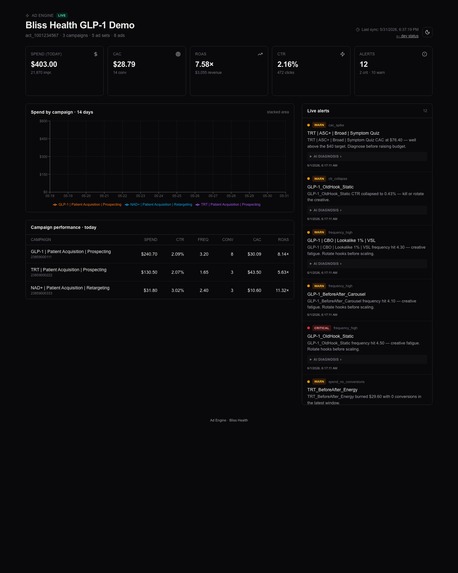Click the green LIVE badge
Screen dimensions: 458x573
click(62, 15)
